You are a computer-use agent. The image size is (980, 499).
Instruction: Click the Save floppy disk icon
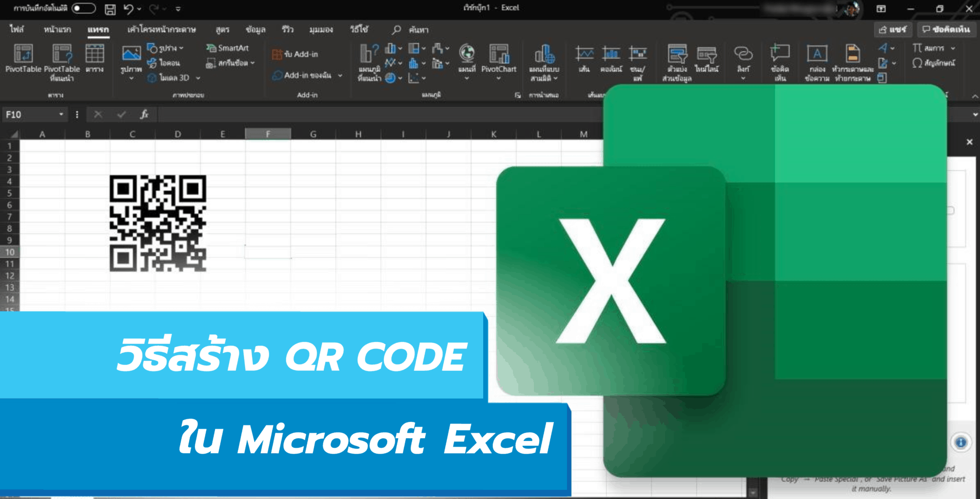pyautogui.click(x=111, y=9)
